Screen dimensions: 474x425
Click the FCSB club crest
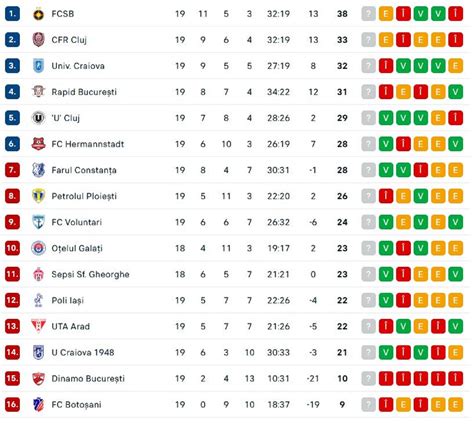pos(39,14)
